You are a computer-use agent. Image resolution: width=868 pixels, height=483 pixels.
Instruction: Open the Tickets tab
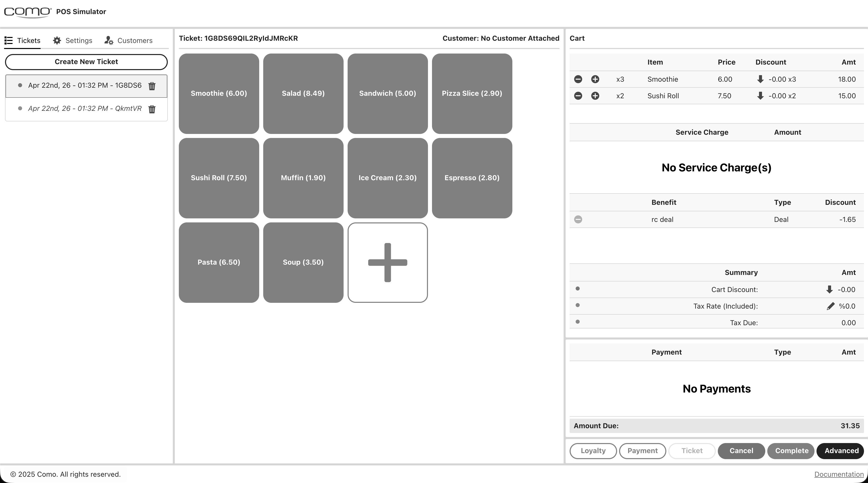(x=22, y=40)
